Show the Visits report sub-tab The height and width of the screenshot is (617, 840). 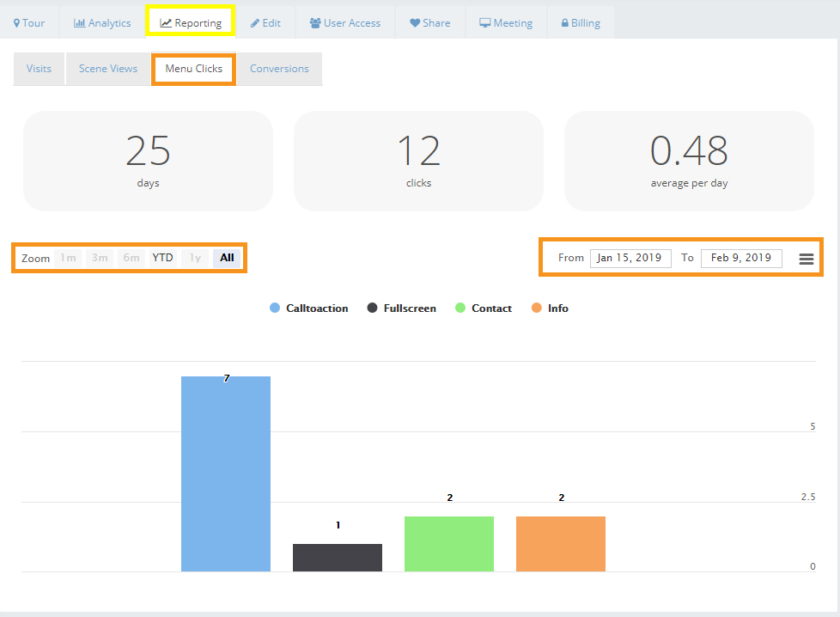[x=40, y=69]
